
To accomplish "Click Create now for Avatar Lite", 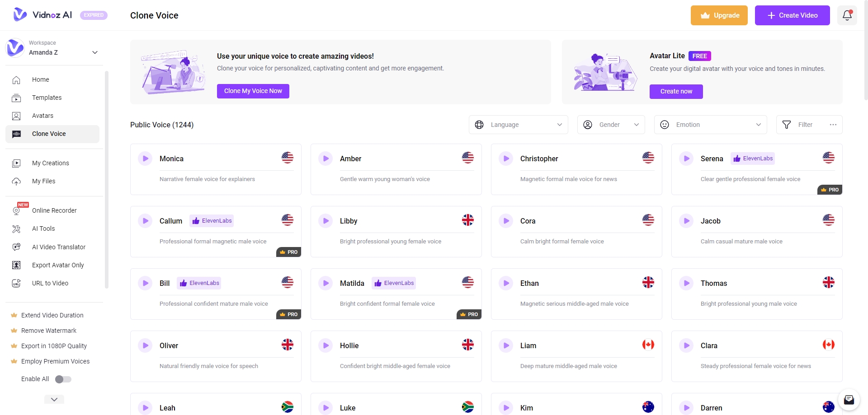I will [x=676, y=92].
